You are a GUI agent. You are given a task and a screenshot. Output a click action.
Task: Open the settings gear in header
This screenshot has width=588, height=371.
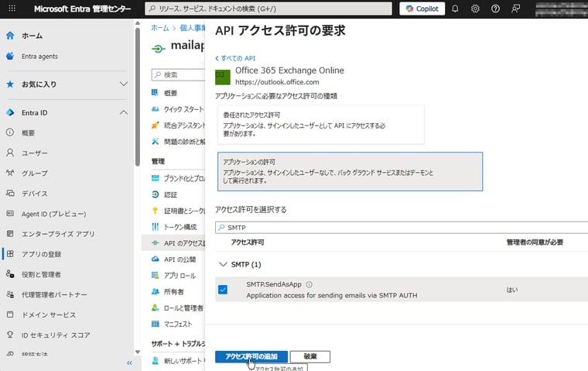475,9
